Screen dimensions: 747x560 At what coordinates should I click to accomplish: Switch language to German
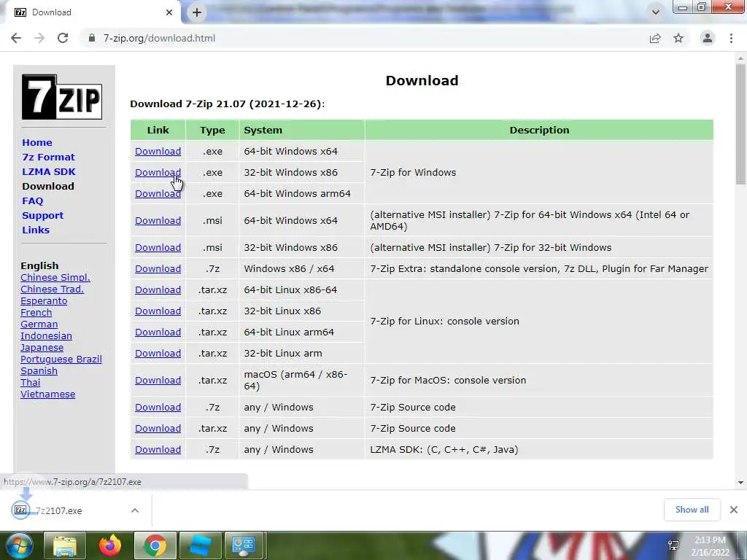[x=39, y=324]
